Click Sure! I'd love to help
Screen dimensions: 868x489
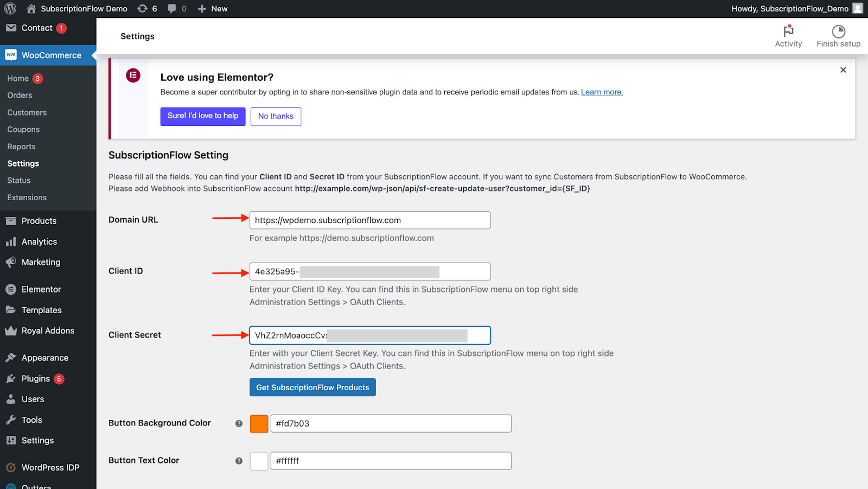click(x=203, y=116)
